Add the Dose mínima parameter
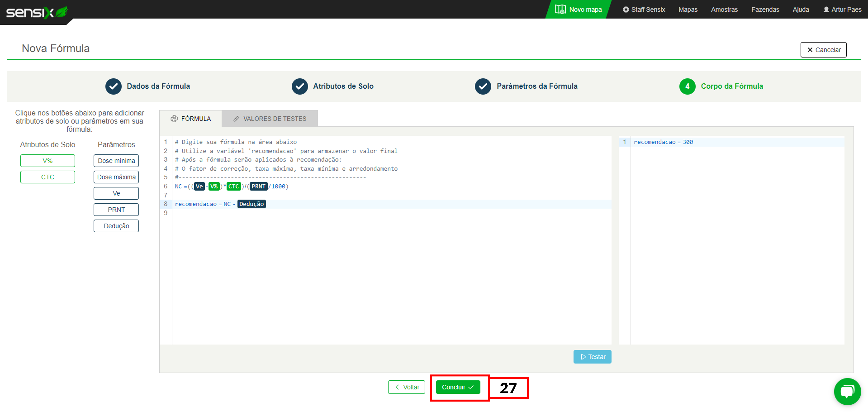 point(116,161)
